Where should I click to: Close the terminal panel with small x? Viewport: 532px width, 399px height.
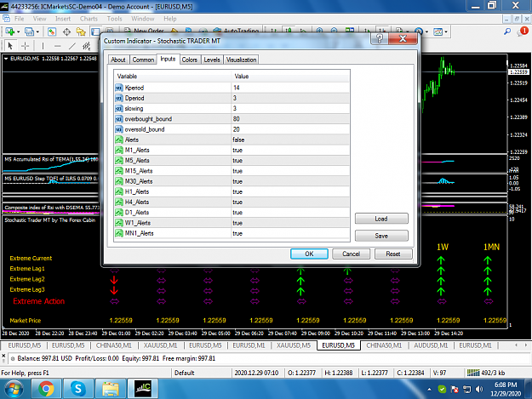3,356
